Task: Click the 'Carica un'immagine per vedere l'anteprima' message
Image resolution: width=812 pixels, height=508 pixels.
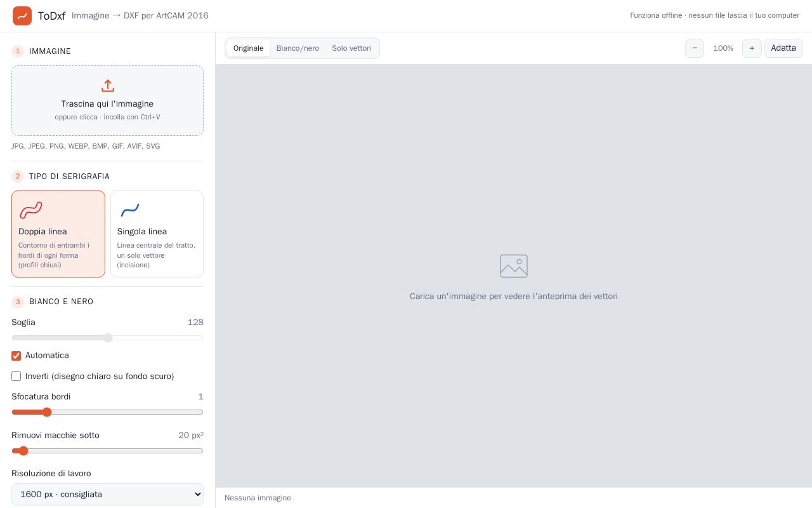Action: (x=514, y=297)
